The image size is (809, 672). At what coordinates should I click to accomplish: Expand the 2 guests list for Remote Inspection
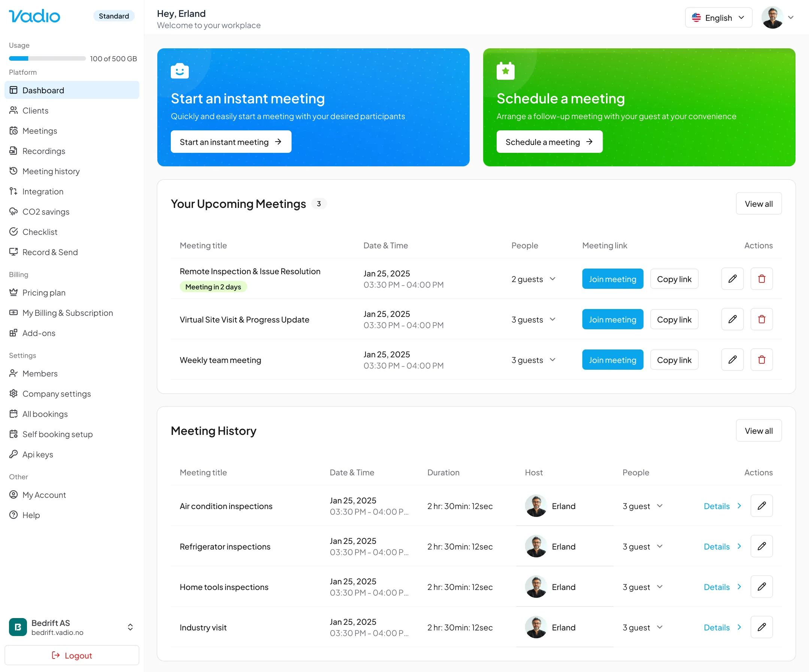pos(552,279)
